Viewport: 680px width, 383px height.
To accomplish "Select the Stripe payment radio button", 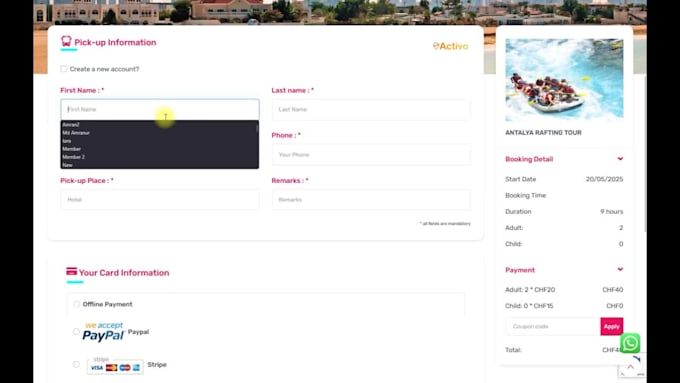I will click(x=76, y=365).
